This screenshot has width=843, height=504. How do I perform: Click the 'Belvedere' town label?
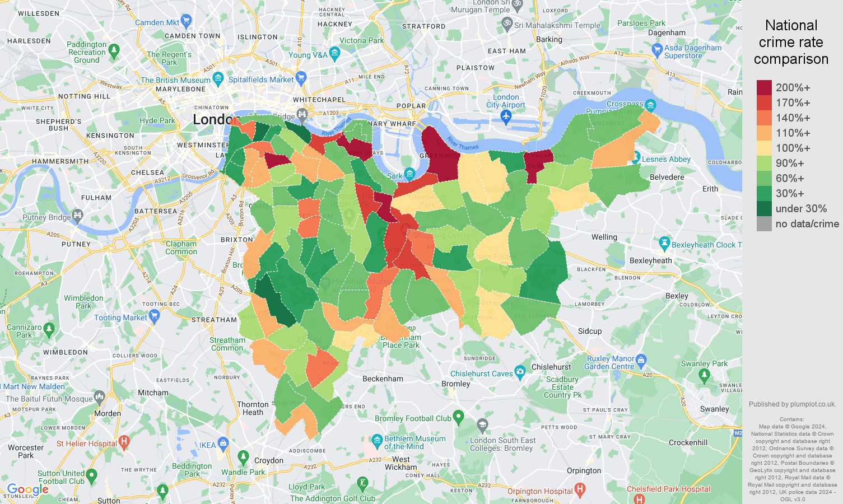[667, 177]
